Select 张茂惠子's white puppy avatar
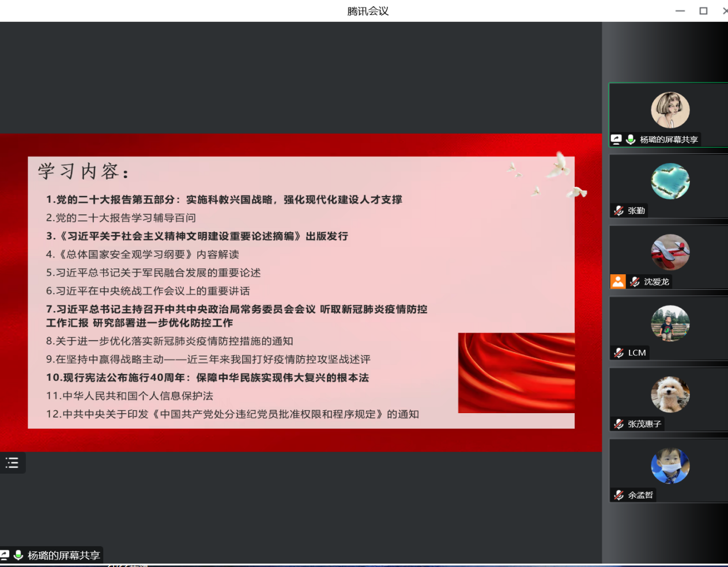The width and height of the screenshot is (728, 567). [670, 395]
